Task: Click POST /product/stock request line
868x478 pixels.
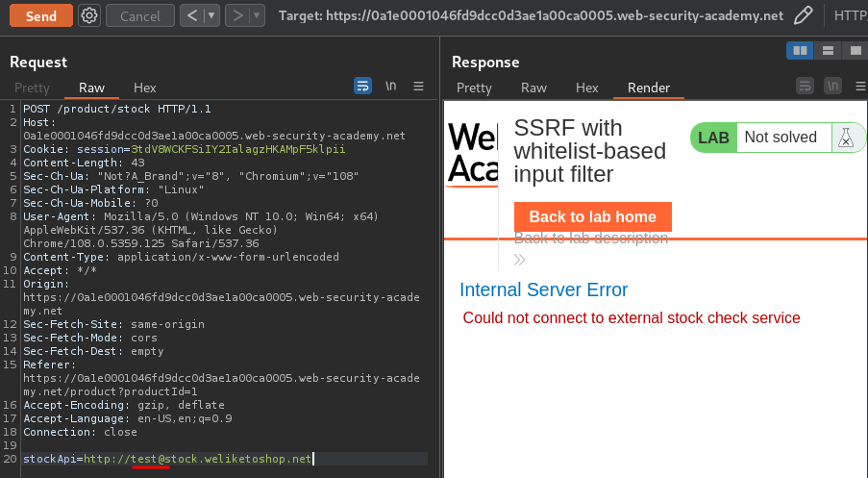Action: coord(117,109)
